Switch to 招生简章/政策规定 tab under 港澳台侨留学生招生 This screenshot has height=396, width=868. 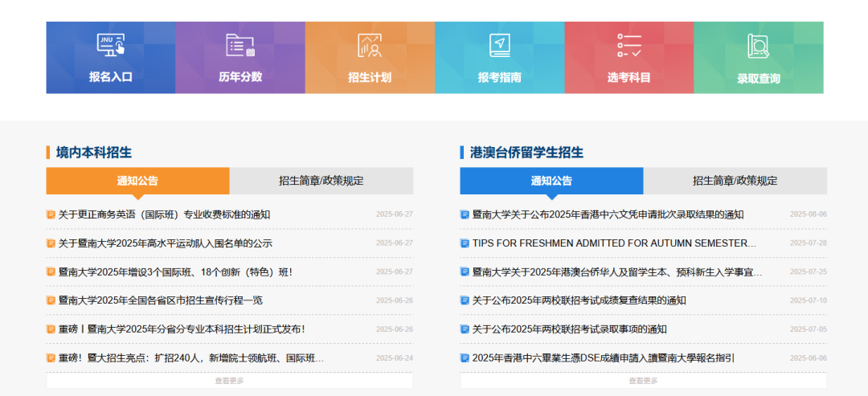click(735, 181)
